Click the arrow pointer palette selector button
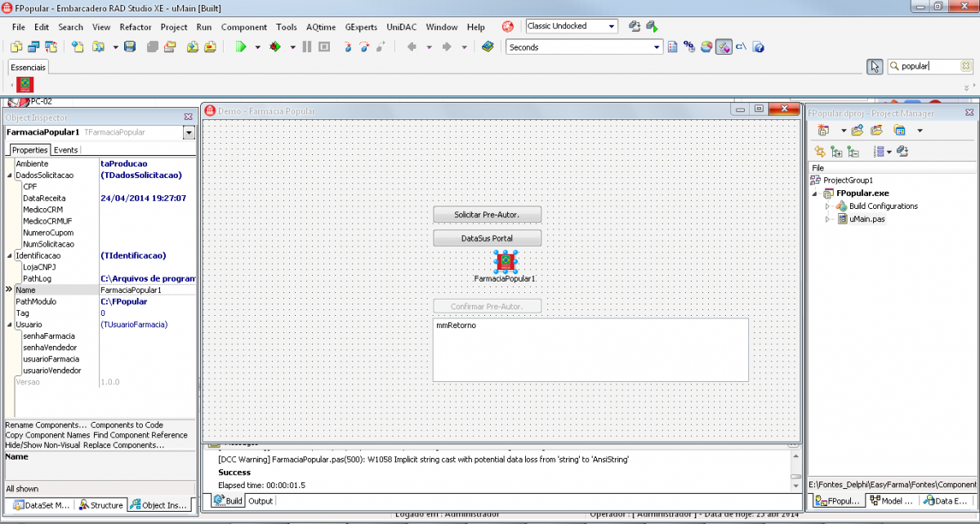Screen dimensions: 980x524 (875, 67)
